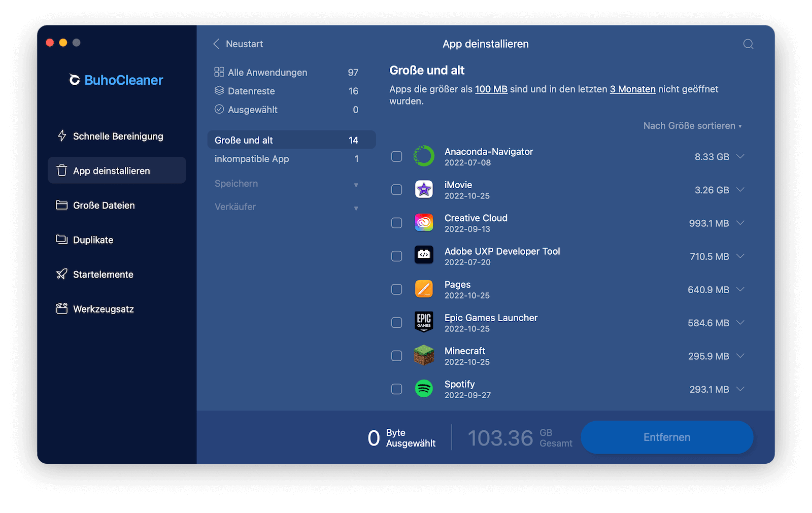
Task: Expand the Verkäufer filter section
Action: pyautogui.click(x=287, y=207)
